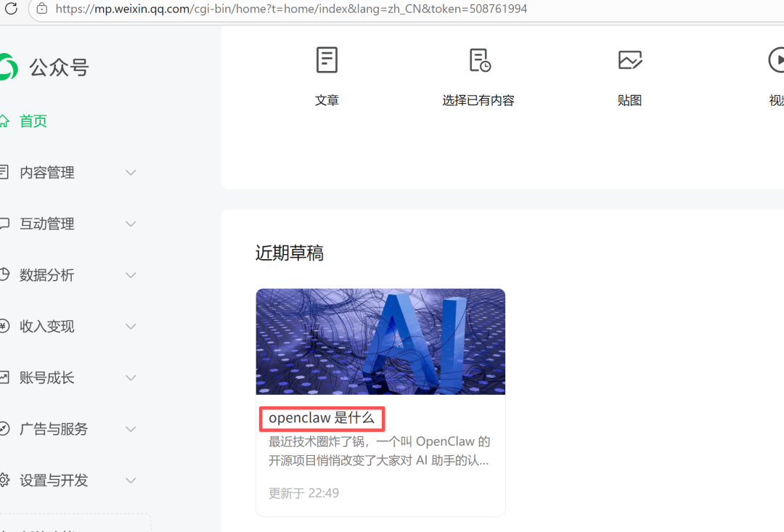
Task: Open draft titled openclaw 是什么
Action: [x=322, y=418]
